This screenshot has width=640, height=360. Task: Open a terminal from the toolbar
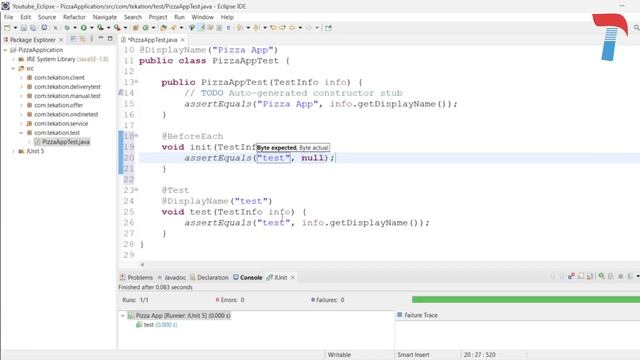click(44, 28)
